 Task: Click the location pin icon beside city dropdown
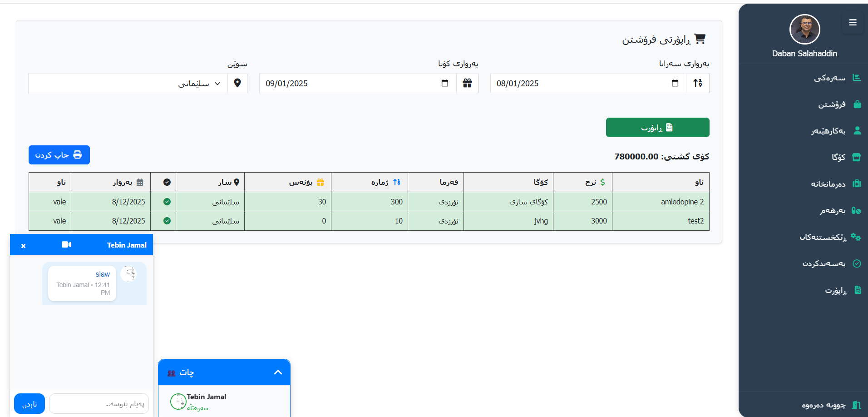point(237,83)
